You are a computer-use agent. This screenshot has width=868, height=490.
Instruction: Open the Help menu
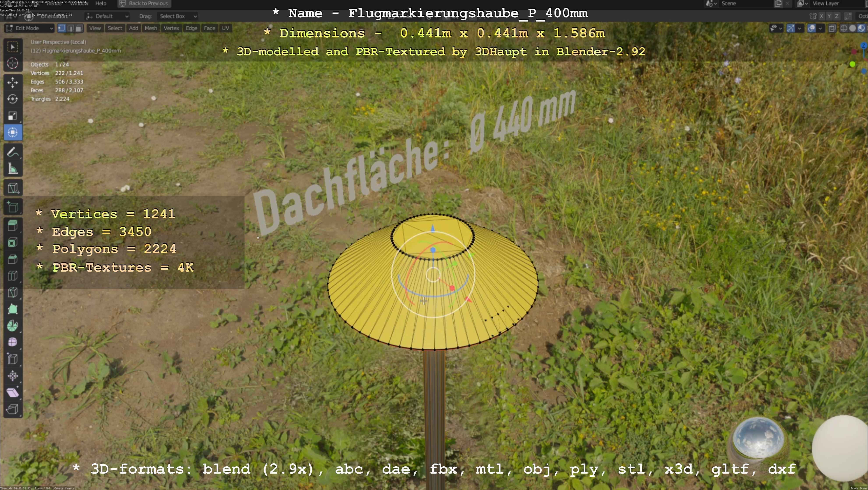click(x=101, y=3)
